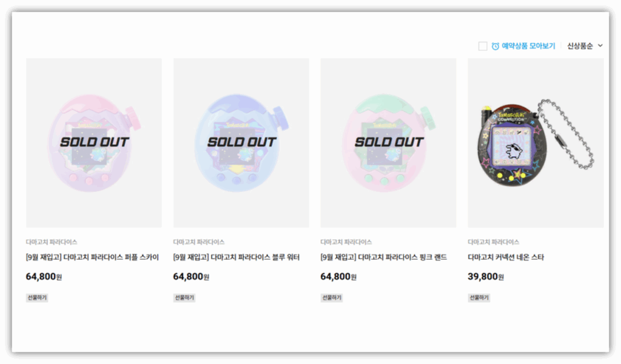Click the 커넥션 네온 스타 product title
Viewport: 621px width, 364px height.
(506, 257)
